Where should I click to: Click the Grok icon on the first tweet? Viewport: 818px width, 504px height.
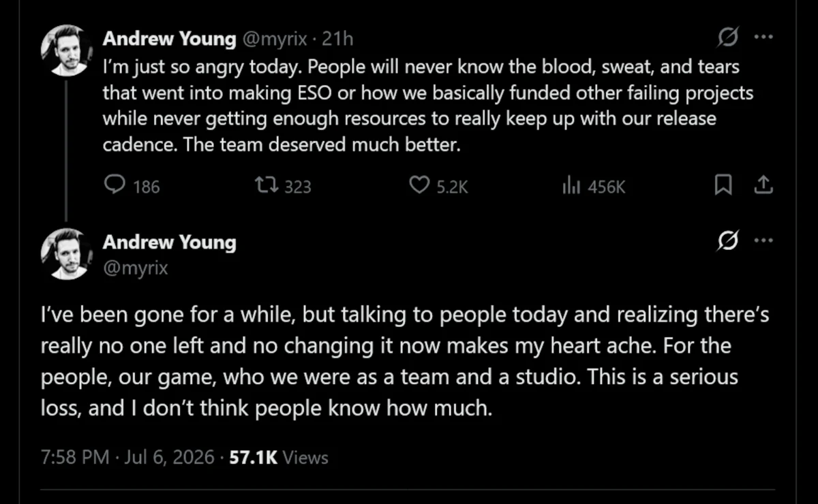click(729, 40)
